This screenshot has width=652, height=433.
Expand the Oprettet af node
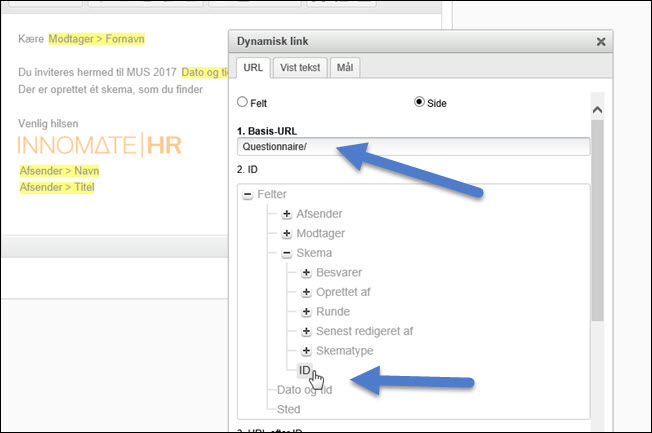(306, 292)
